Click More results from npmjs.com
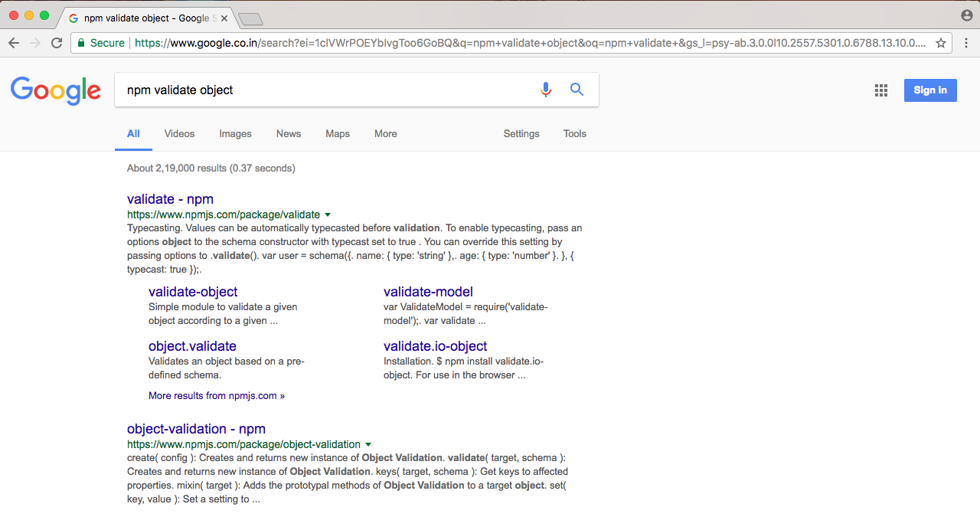 coord(217,396)
